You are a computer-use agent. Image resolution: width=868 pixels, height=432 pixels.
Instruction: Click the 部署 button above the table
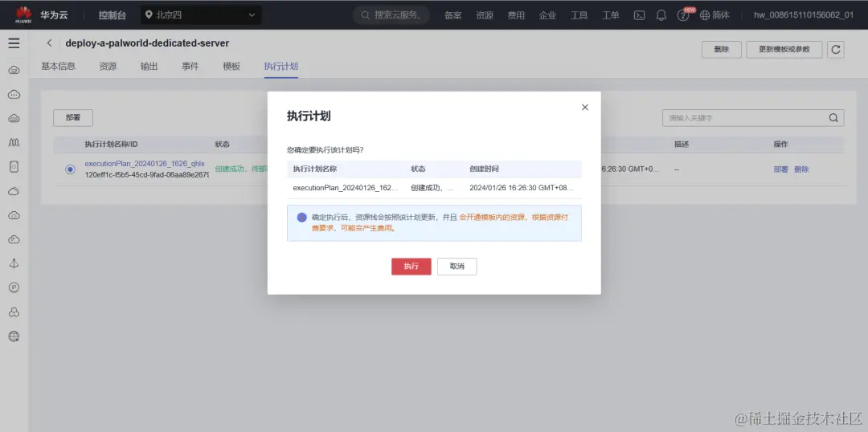[73, 118]
